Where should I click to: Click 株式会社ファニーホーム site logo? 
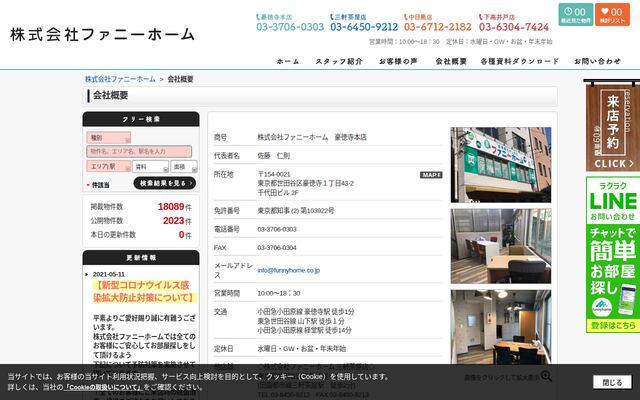pyautogui.click(x=102, y=34)
